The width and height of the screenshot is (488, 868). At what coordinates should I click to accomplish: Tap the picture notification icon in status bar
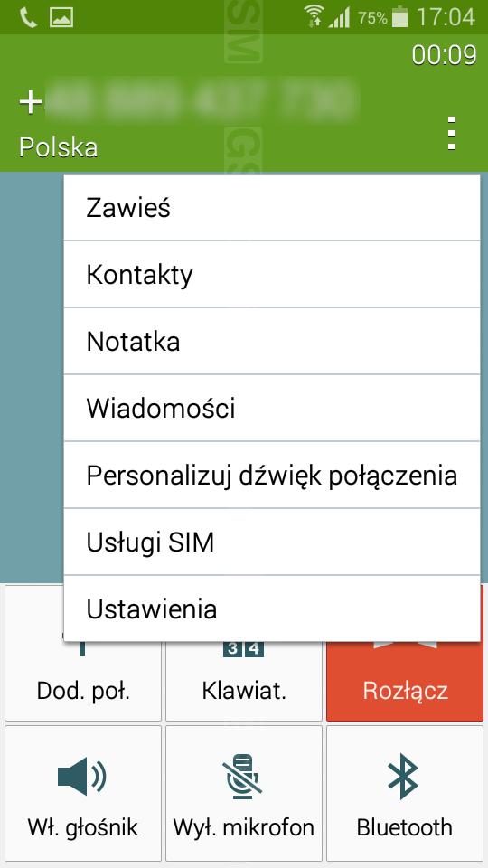point(61,18)
